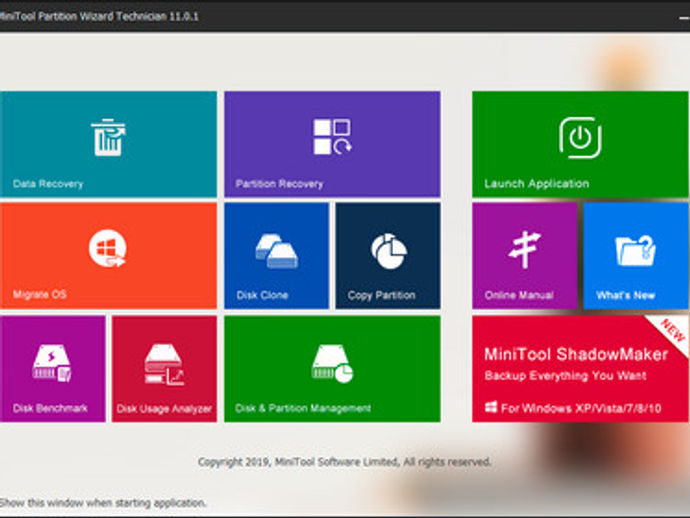
Task: Open the MiniTool ShadowMaker title
Action: coord(576,354)
